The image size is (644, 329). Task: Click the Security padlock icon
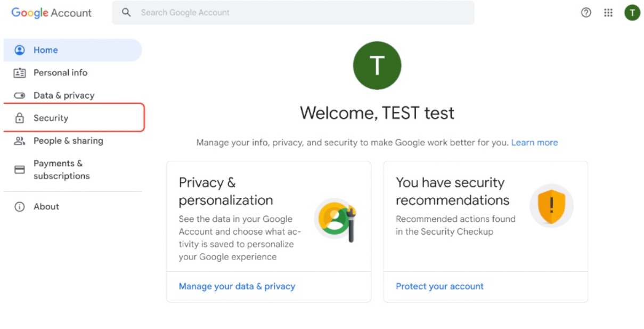(20, 118)
